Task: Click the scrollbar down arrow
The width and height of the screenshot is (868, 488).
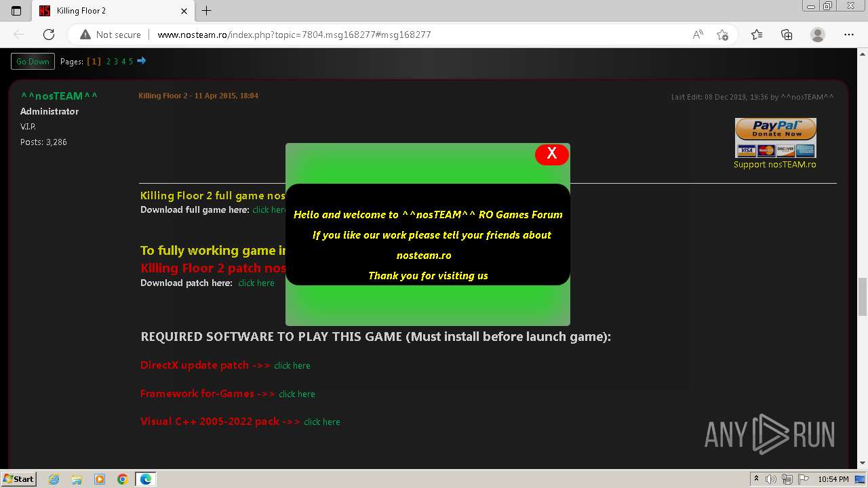Action: click(x=863, y=464)
